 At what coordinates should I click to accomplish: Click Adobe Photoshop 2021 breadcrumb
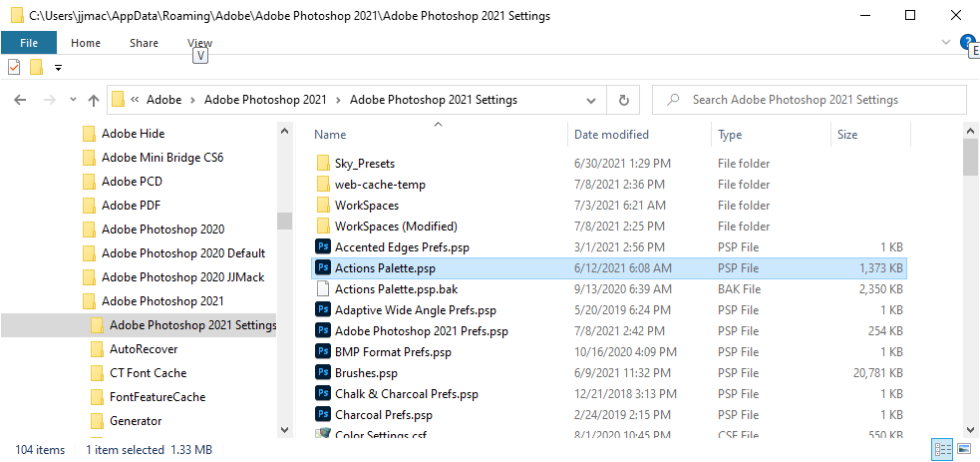[x=265, y=100]
